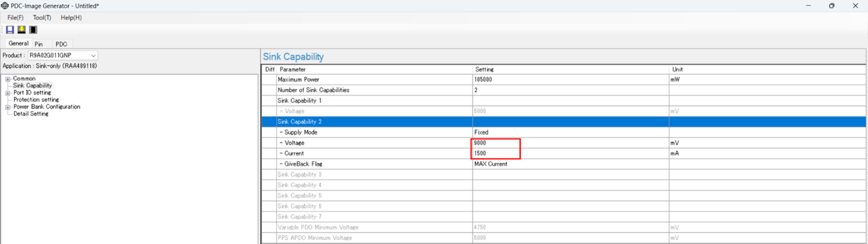Click the PDC-Image Generator app icon in title bar

(5, 6)
